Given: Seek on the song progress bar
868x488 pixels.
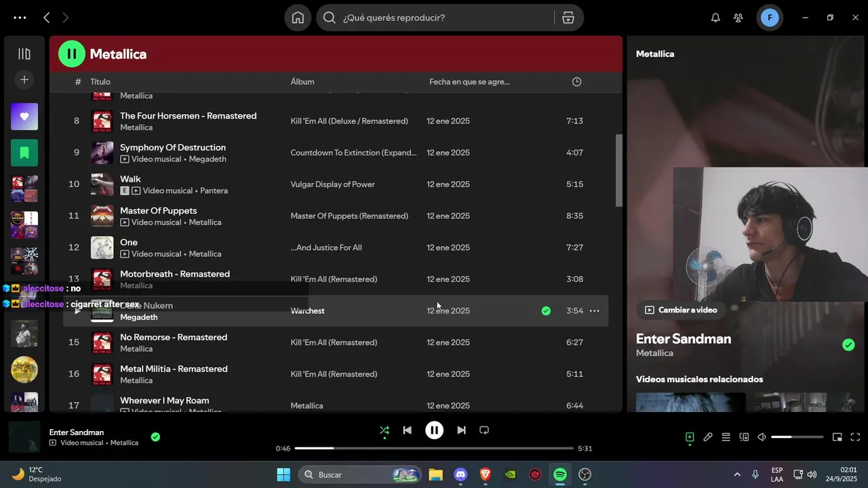Looking at the screenshot, I should click(434, 449).
